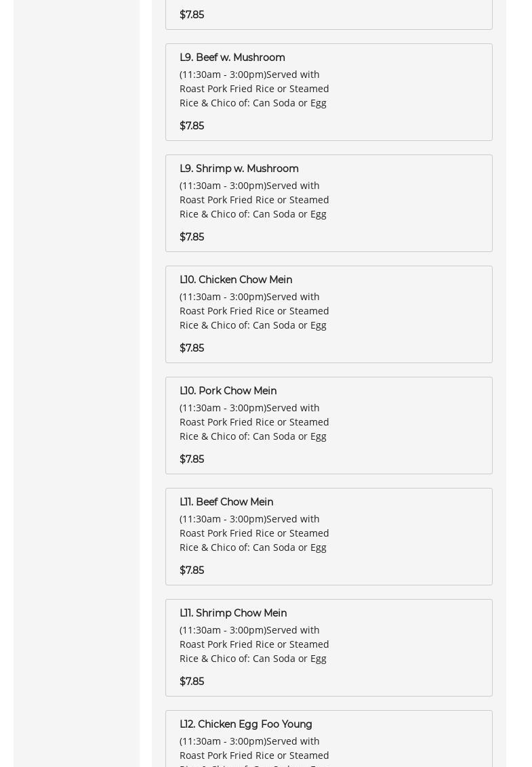Viewport: 532px width, 767px height.
Task: Open Chicken Chow Mein description text
Action: 254,310
